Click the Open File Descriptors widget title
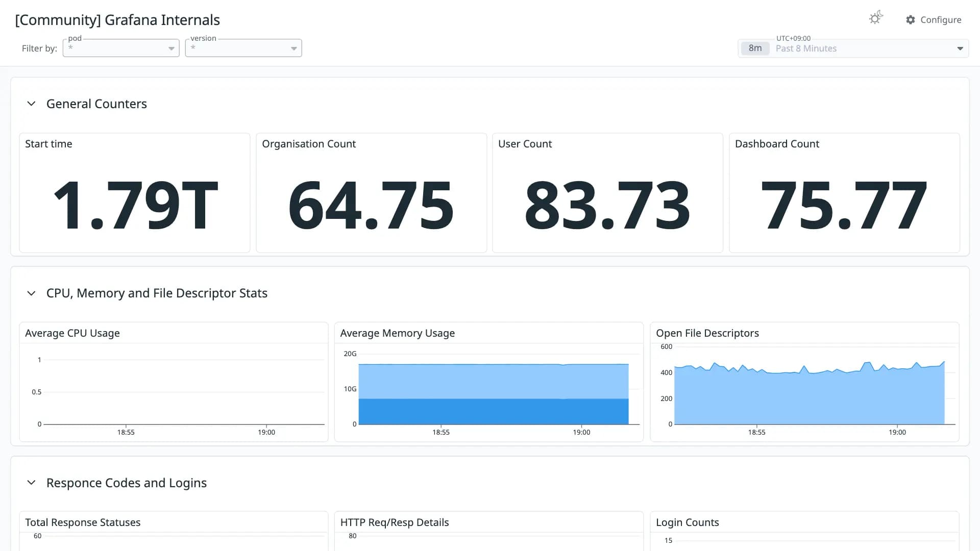The image size is (980, 551). pyautogui.click(x=707, y=333)
